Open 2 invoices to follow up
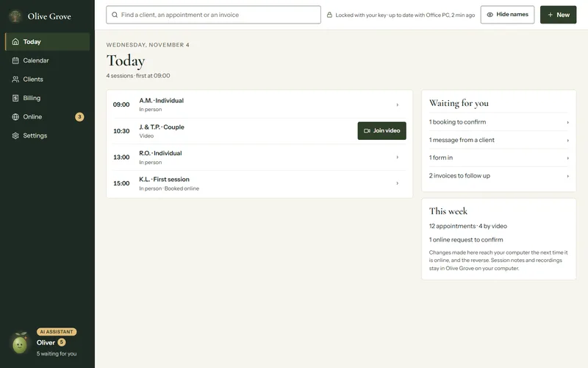588x368 pixels. click(x=499, y=176)
